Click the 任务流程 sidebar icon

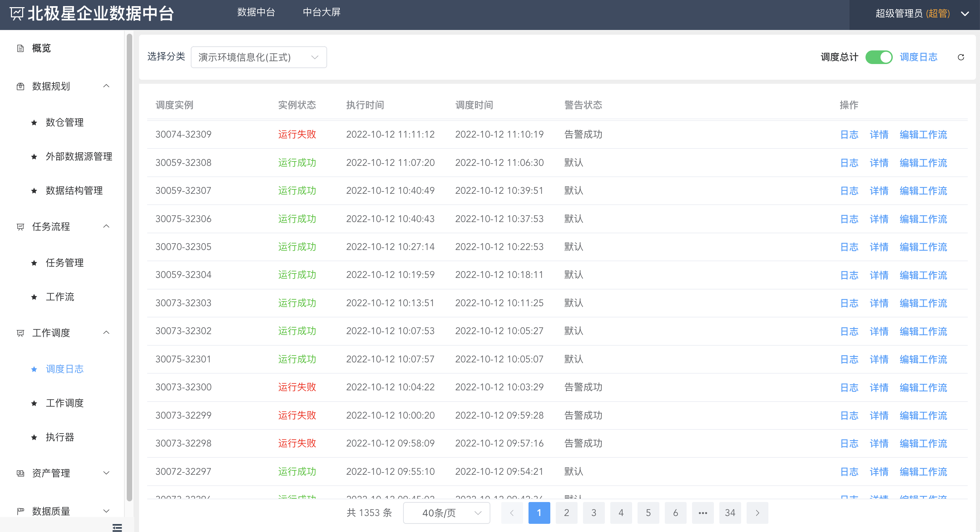[20, 226]
